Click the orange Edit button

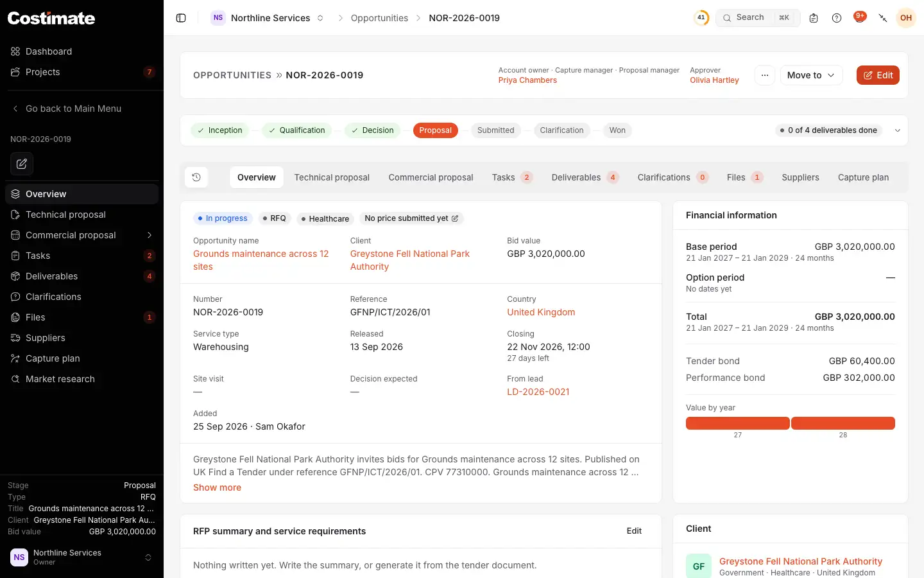pyautogui.click(x=878, y=75)
